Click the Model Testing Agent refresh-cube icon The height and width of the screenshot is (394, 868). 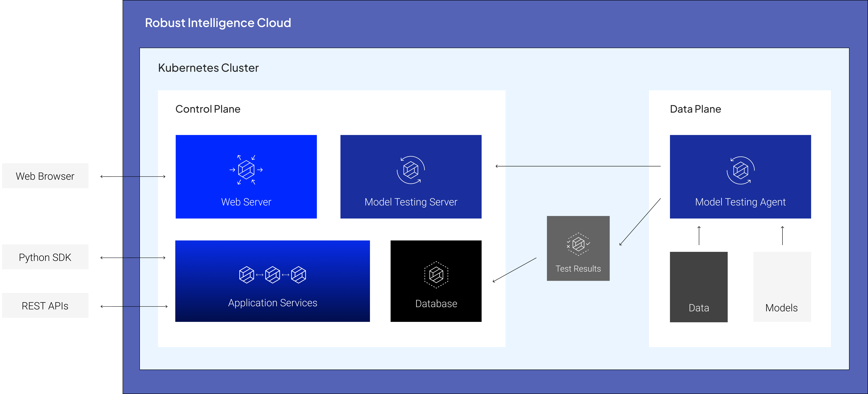tap(740, 170)
